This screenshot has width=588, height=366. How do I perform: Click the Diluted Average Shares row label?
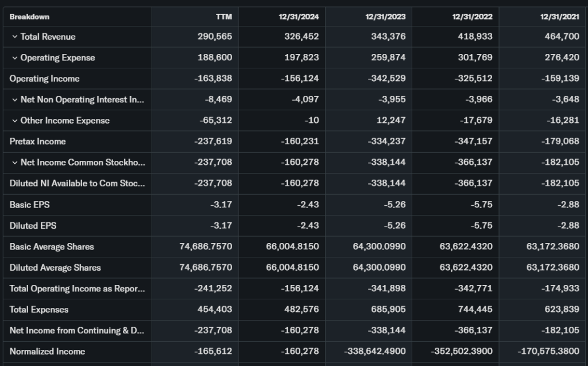55,268
